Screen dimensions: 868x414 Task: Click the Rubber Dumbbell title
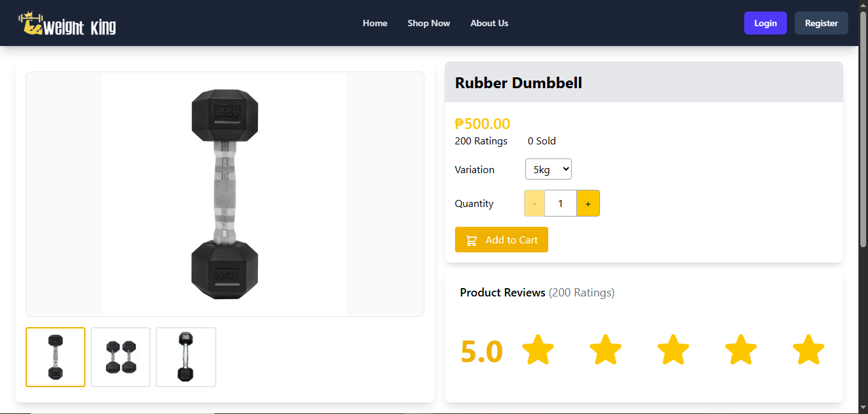[x=518, y=82]
